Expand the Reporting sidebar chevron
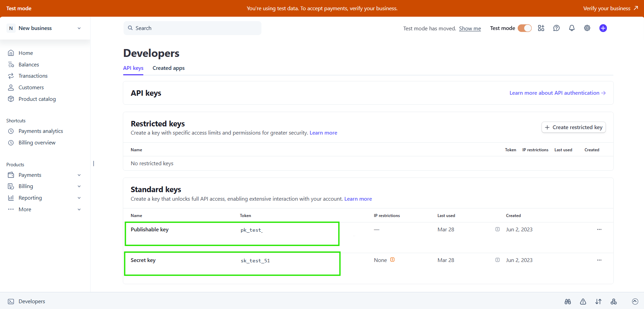644x309 pixels. coord(79,198)
